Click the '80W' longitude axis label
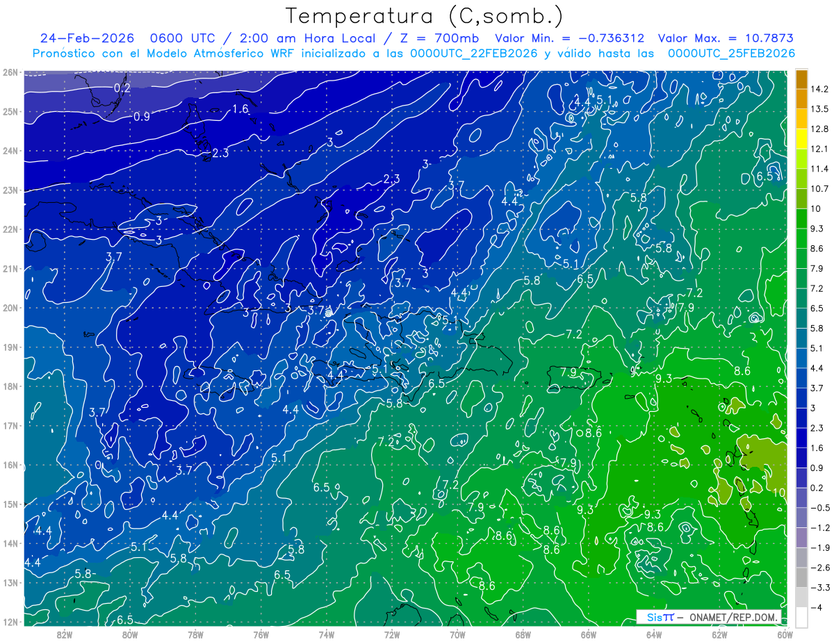The image size is (834, 644). pos(130,634)
